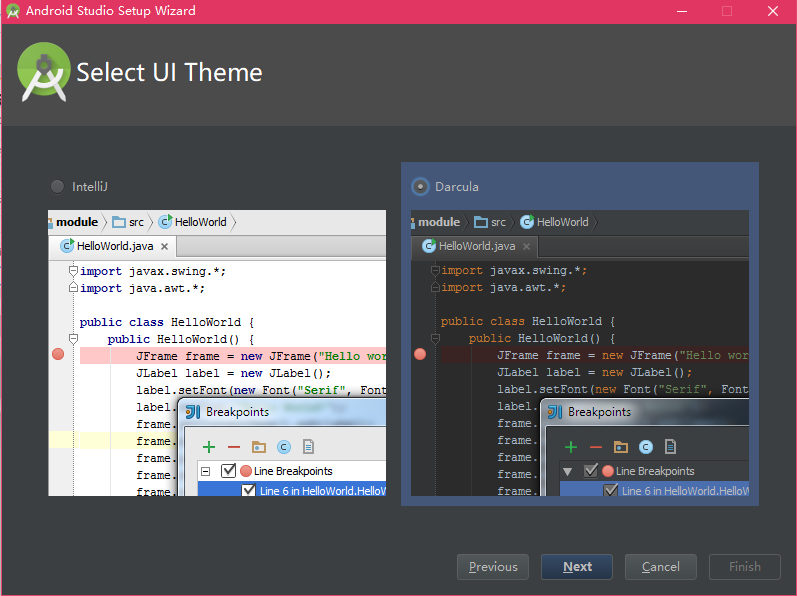797x596 pixels.
Task: Click 'Line 6 in HelloWorld' row in IntelliJ preview
Action: coord(292,490)
